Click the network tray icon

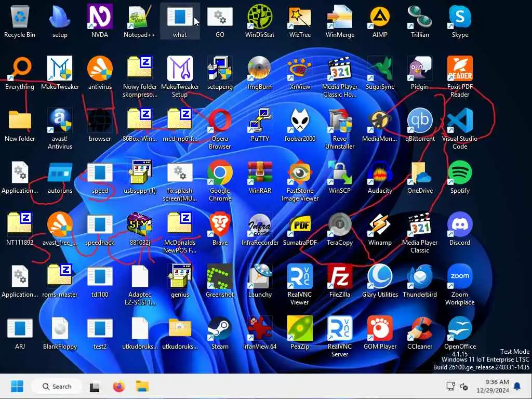pyautogui.click(x=450, y=386)
